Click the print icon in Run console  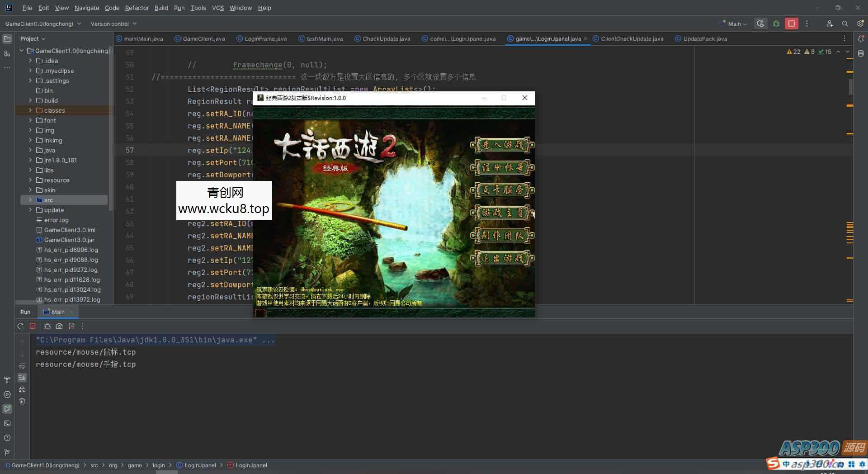(22, 389)
